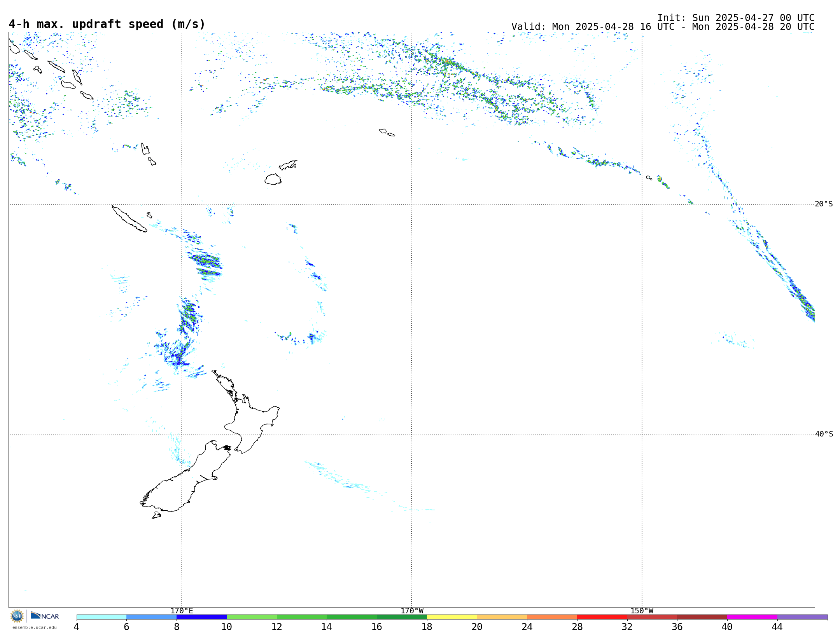Click colorbar tick label '20'

point(477,627)
